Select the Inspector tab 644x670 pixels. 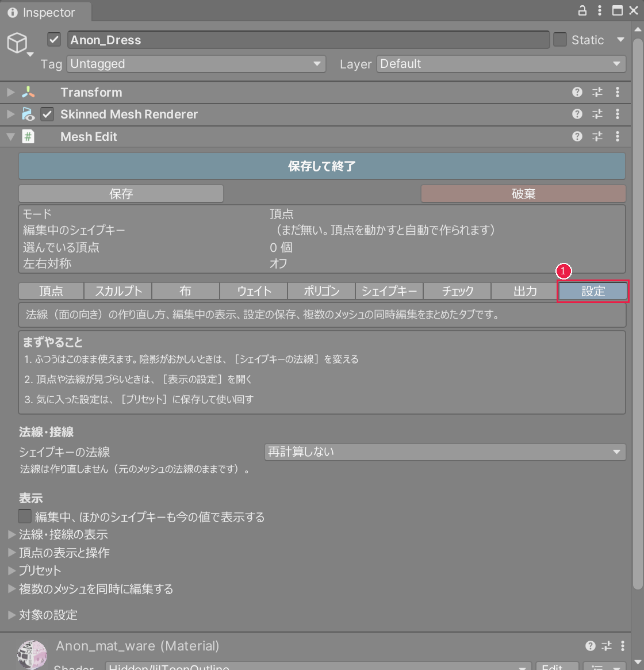coord(45,12)
